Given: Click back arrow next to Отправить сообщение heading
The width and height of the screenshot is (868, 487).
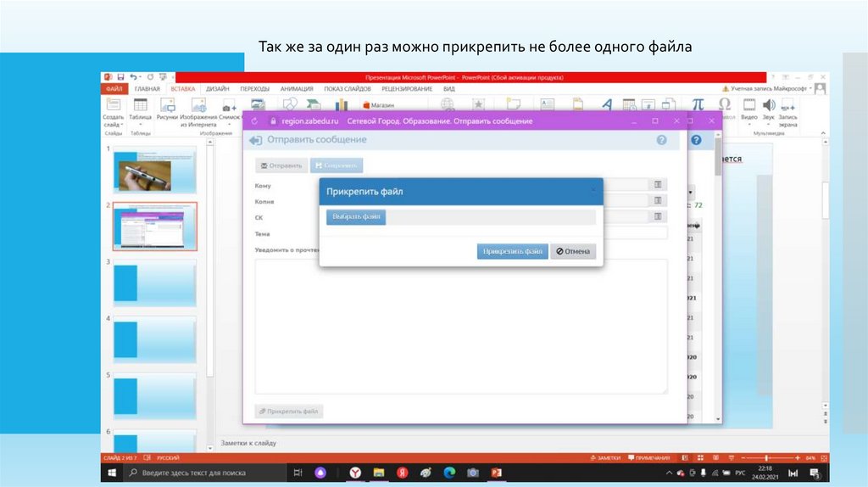Looking at the screenshot, I should 255,140.
